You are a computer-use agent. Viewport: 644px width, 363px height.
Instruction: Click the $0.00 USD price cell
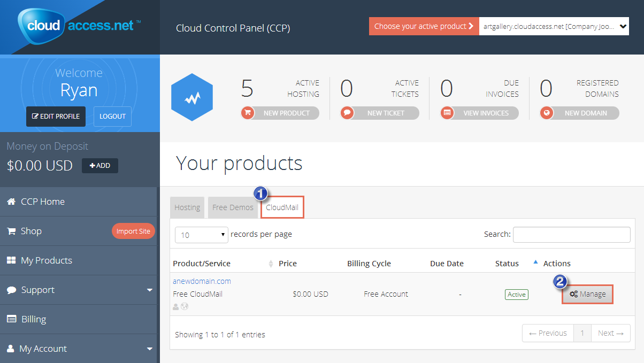(x=310, y=294)
